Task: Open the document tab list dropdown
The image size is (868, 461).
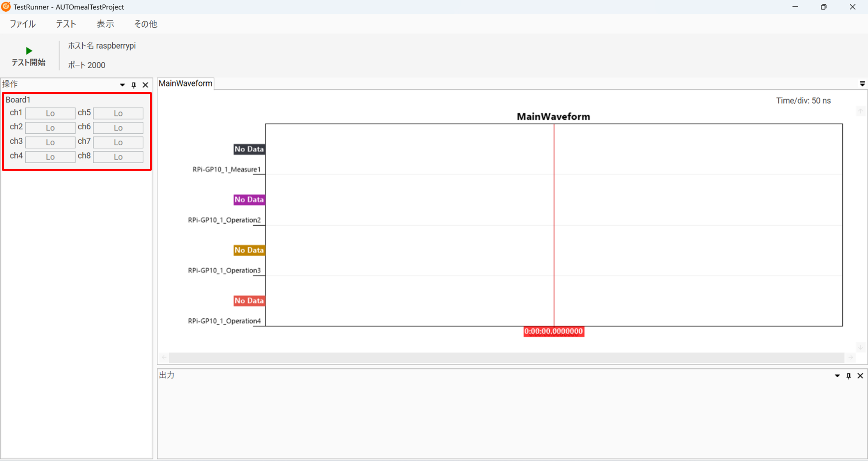Action: 862,84
